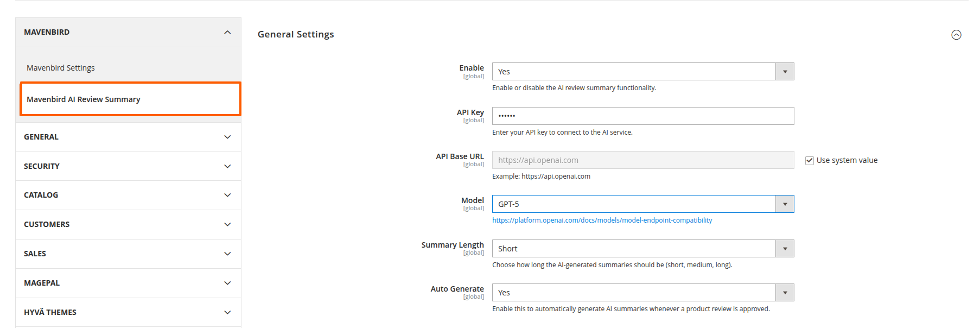The width and height of the screenshot is (980, 328).
Task: Click the 'Auto Generate' field label
Action: pyautogui.click(x=457, y=289)
